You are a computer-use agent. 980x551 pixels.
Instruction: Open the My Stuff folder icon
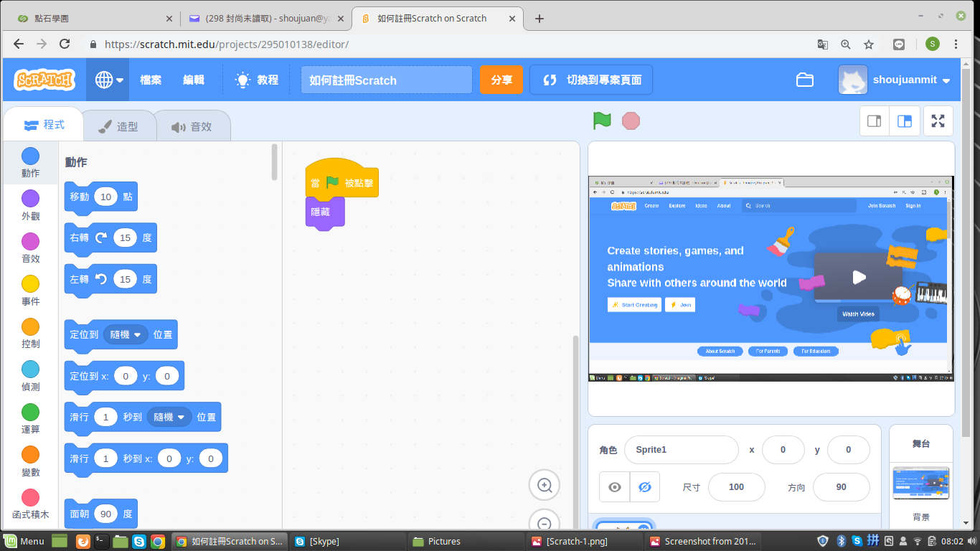point(805,80)
